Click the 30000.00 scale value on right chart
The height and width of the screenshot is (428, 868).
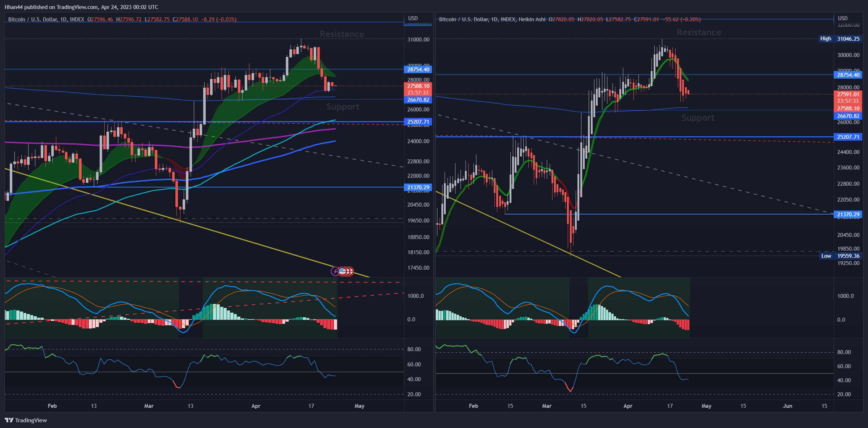848,55
